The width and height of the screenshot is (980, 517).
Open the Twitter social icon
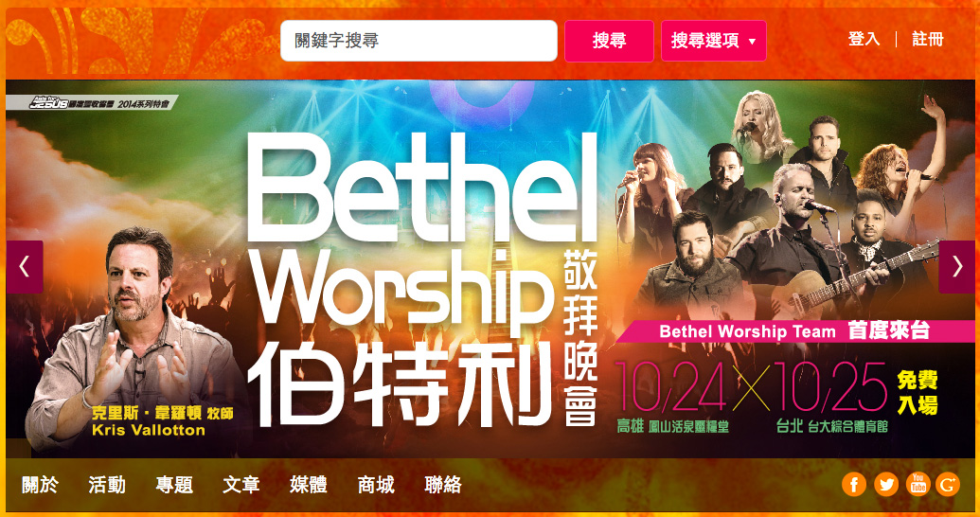[885, 485]
